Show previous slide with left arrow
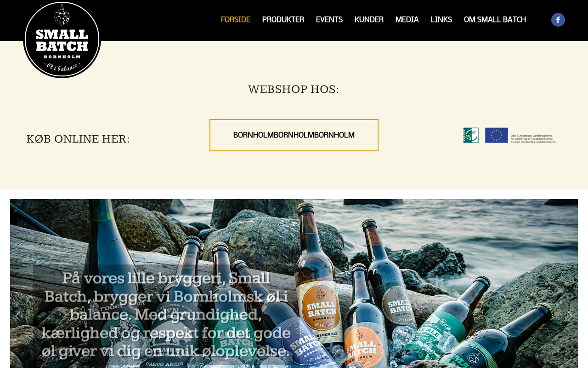The width and height of the screenshot is (588, 368). click(17, 316)
